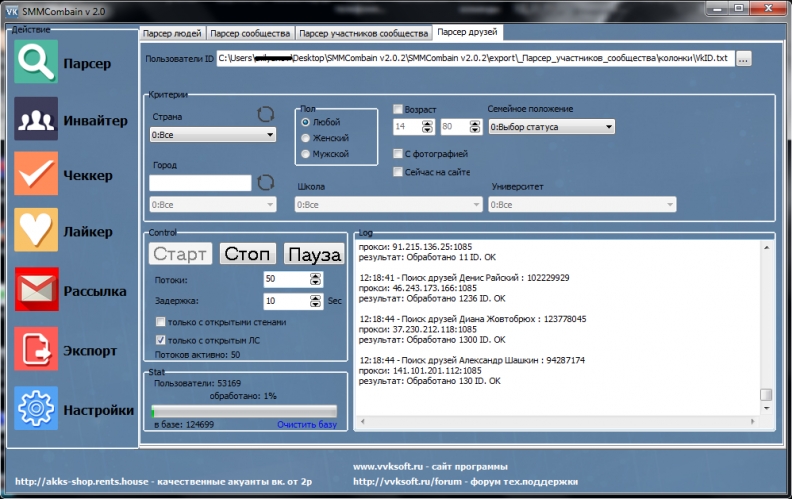Refresh the Город city list
Screen dimensions: 792x499
pos(266,182)
